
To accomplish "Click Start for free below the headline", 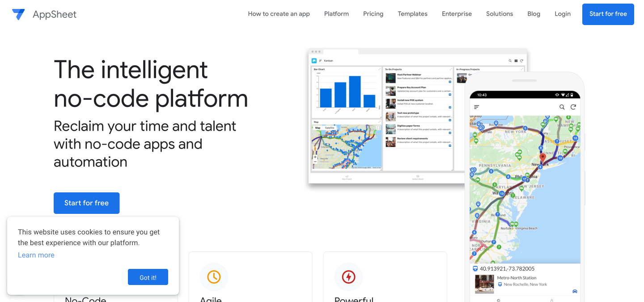I will pos(87,203).
